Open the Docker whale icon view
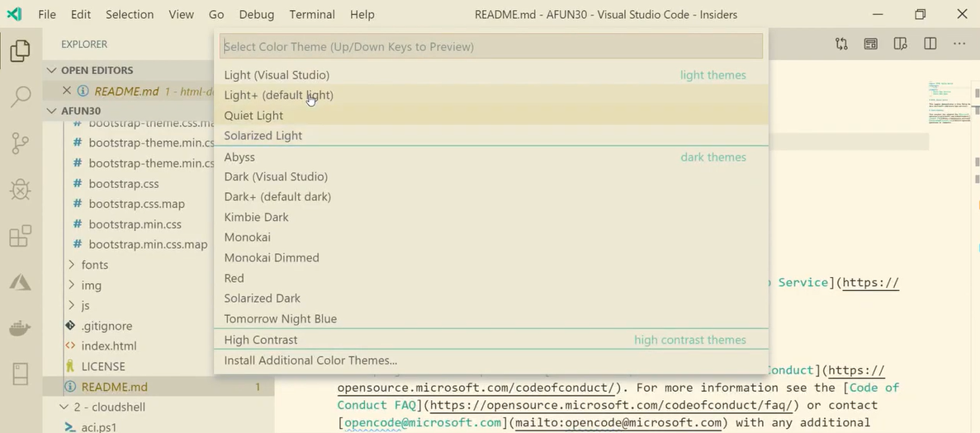Screen dimensions: 980x433 tap(21, 329)
